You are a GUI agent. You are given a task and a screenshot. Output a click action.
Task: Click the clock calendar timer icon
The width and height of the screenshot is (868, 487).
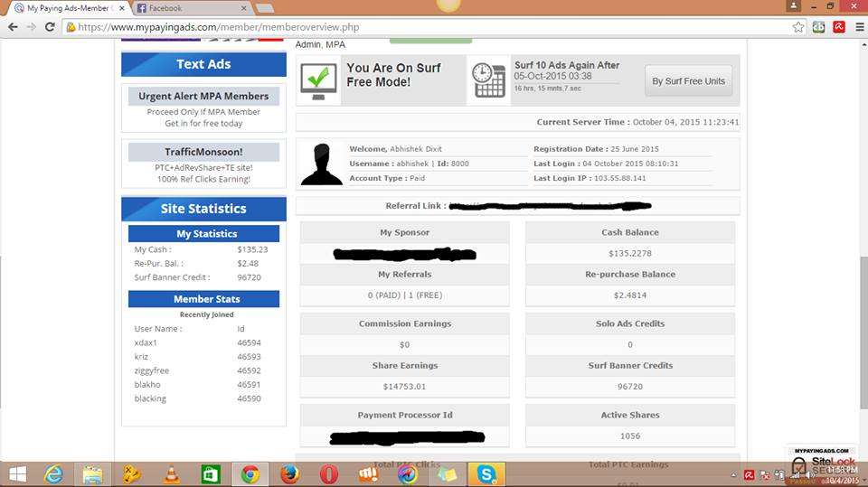488,80
